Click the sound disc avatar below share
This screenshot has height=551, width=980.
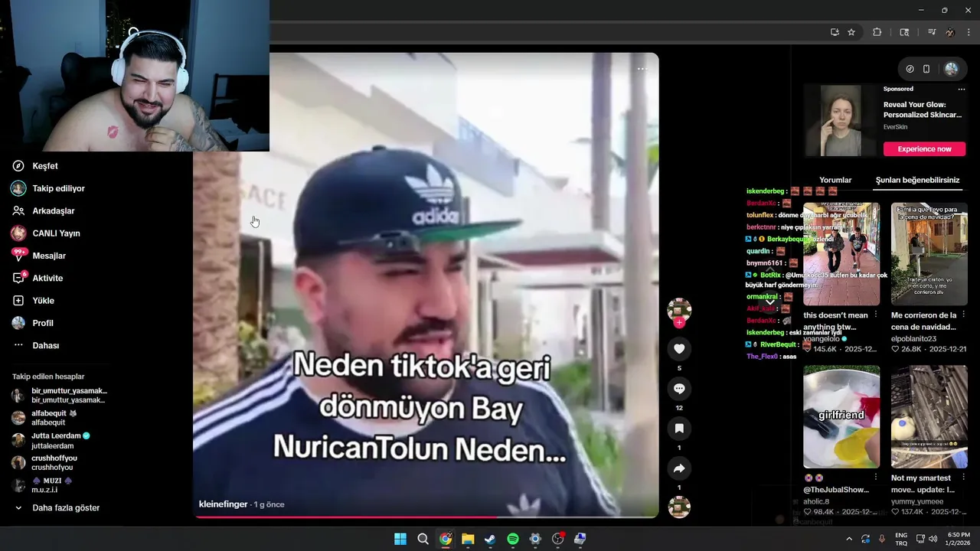coord(679,507)
